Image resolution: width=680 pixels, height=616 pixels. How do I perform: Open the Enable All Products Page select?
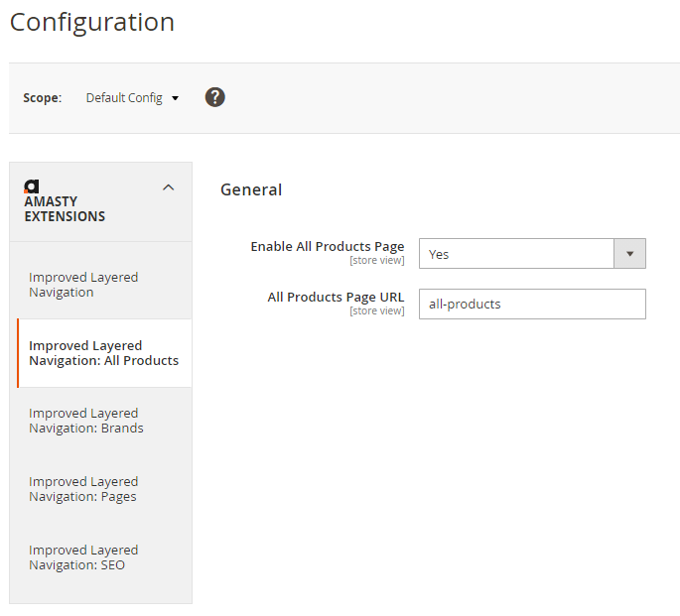(516, 254)
